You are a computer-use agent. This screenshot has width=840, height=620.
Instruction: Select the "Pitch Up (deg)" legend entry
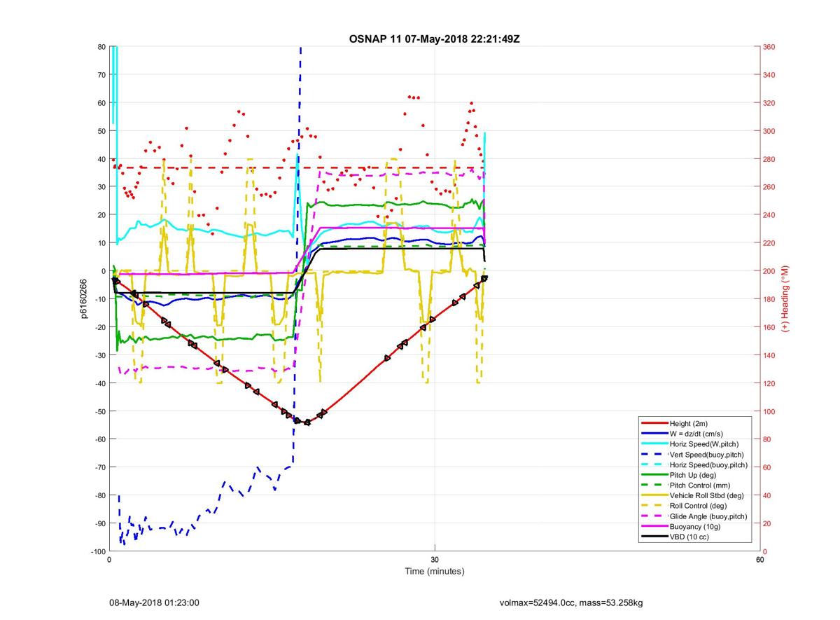point(694,475)
